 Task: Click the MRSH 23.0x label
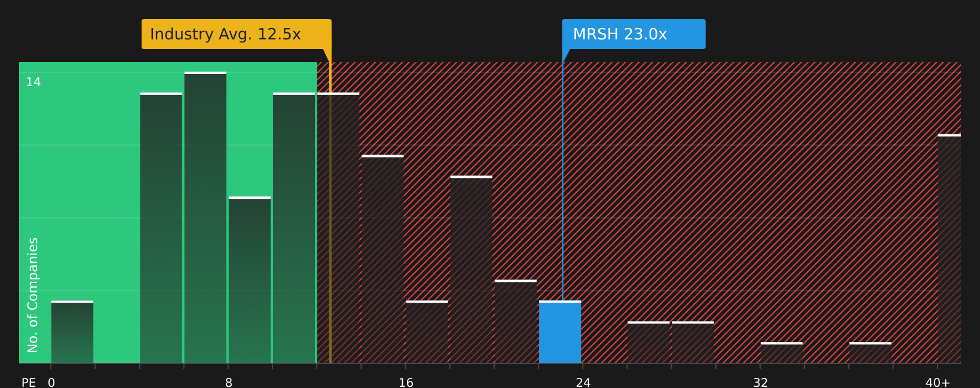633,34
